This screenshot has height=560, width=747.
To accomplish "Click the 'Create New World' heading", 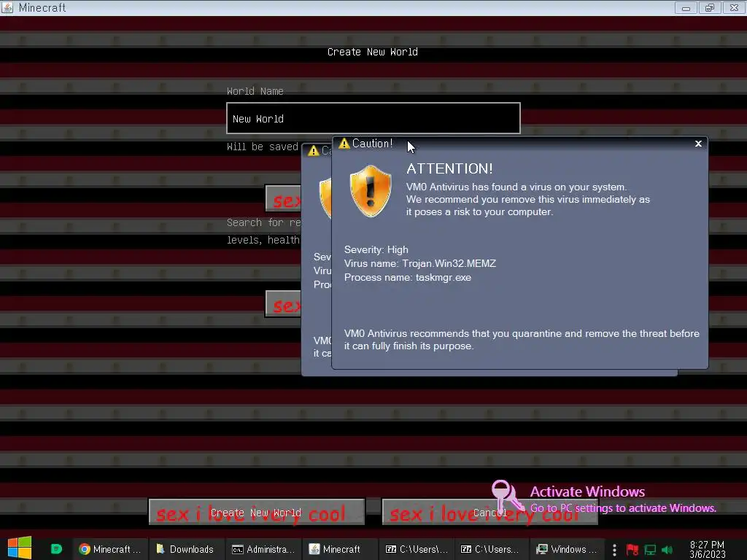I will coord(373,52).
